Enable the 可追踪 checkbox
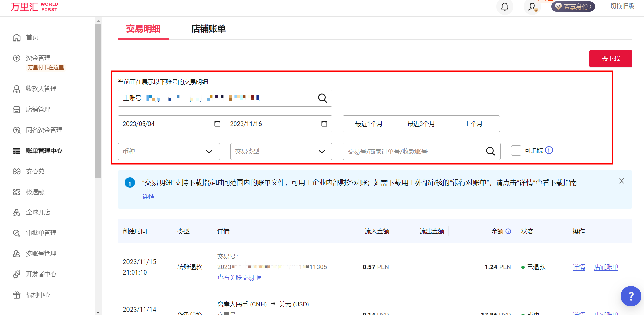Image resolution: width=644 pixels, height=315 pixels. [x=516, y=150]
